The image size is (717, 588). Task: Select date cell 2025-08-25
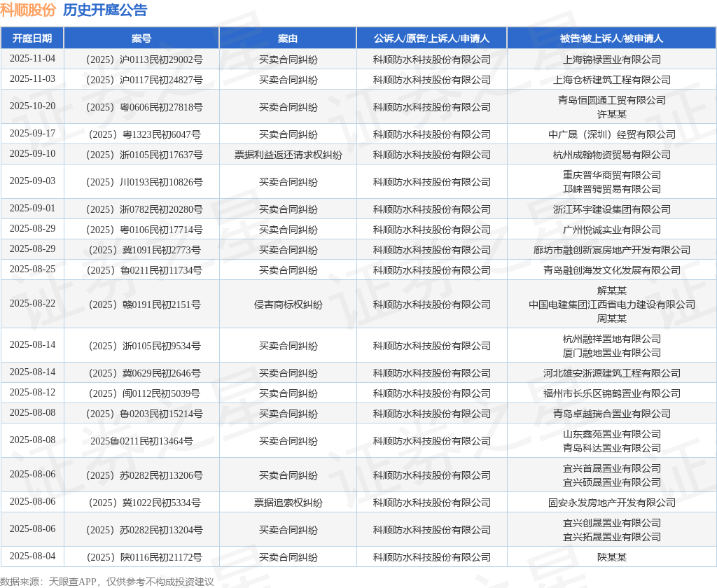pos(32,269)
